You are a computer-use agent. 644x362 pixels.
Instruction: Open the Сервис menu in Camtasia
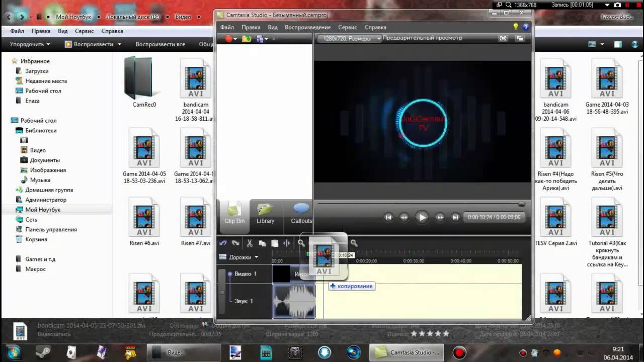(348, 27)
